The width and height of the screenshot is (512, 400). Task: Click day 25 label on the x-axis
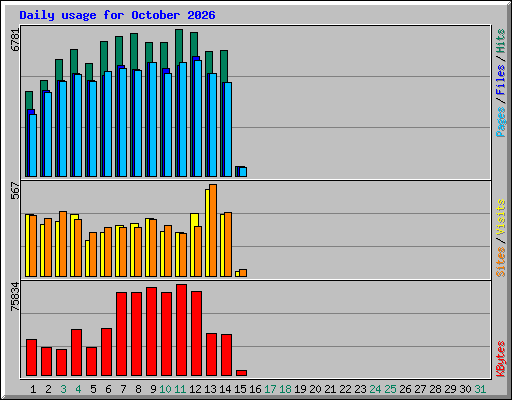(x=390, y=389)
